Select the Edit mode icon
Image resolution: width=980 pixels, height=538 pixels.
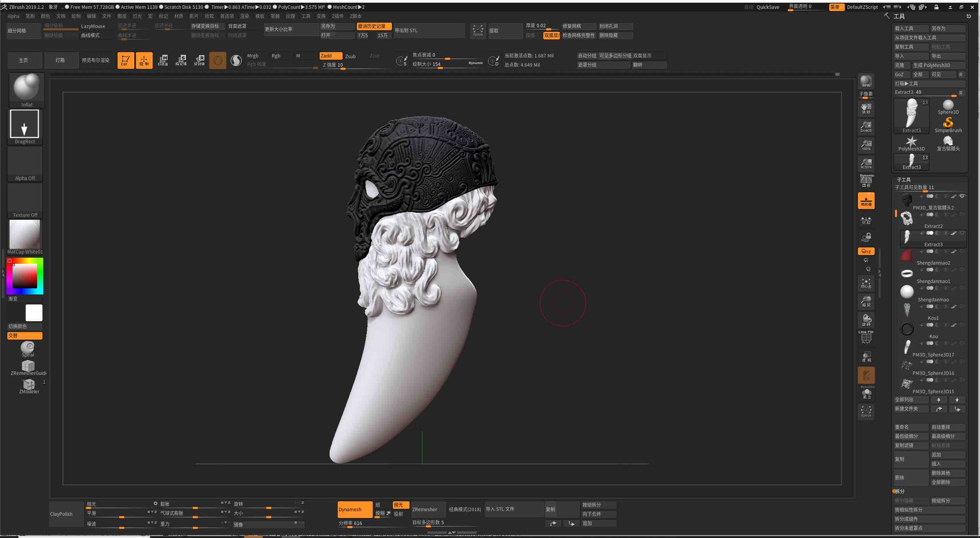click(125, 60)
